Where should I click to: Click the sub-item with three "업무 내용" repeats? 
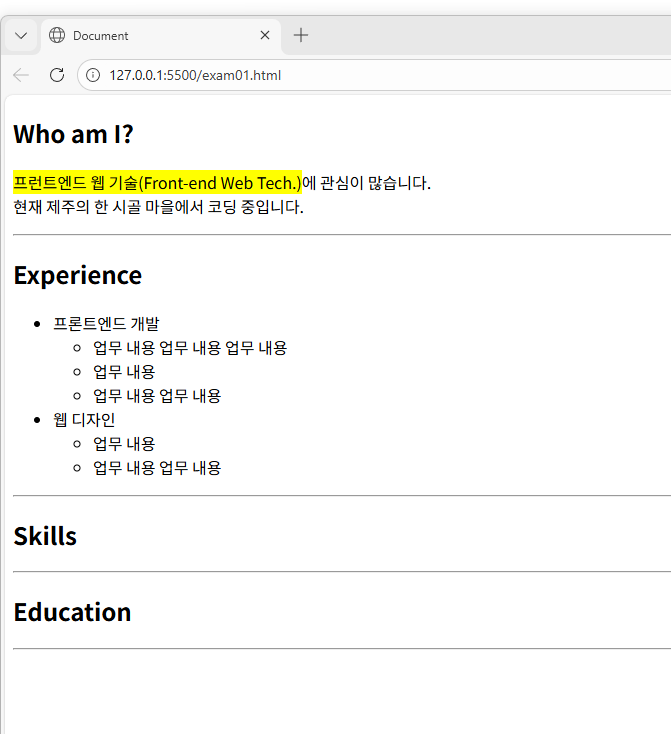[x=190, y=347]
